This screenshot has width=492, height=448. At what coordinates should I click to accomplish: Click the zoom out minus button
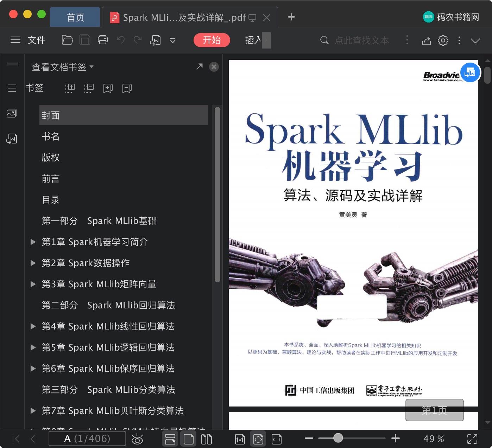pos(309,438)
